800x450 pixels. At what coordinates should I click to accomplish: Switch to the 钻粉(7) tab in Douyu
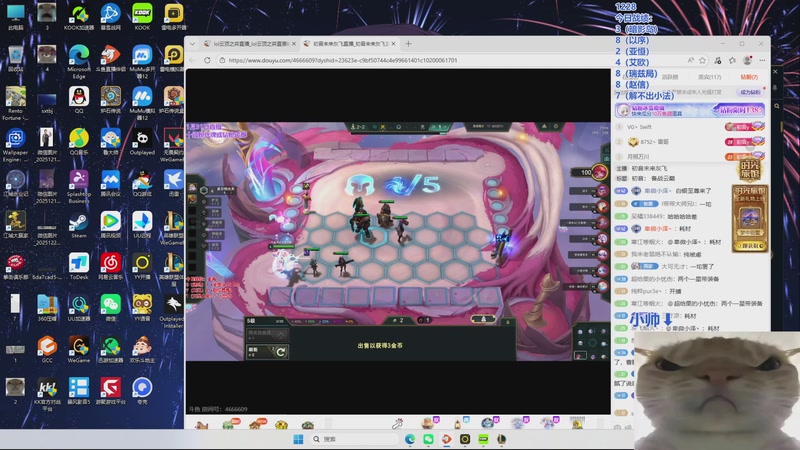749,77
